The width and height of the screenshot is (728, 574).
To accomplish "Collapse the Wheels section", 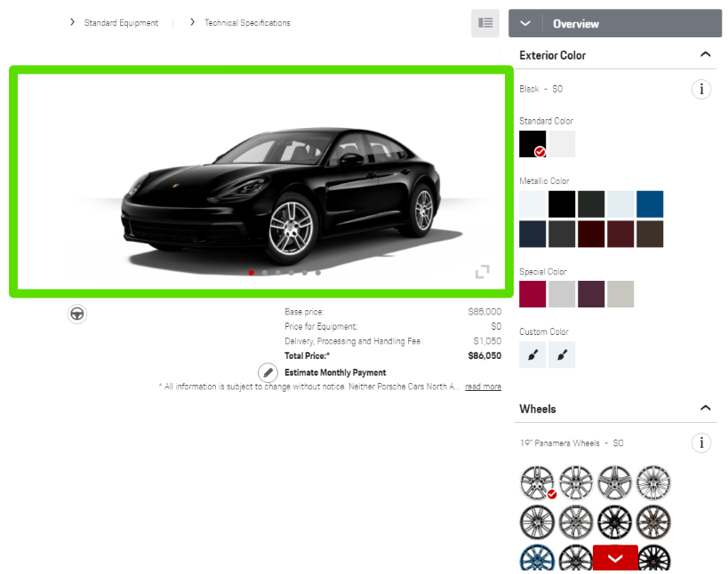I will tap(705, 409).
